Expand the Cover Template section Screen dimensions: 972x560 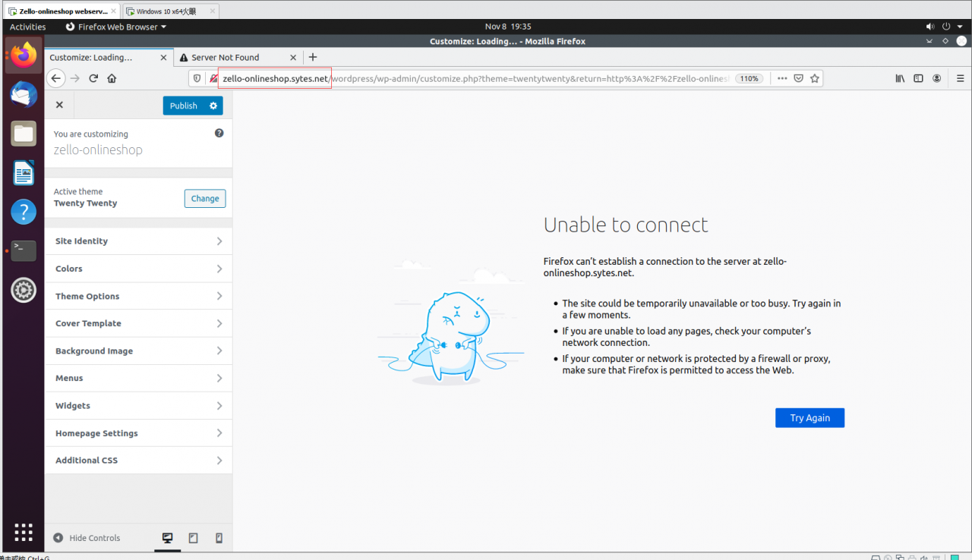coord(138,323)
